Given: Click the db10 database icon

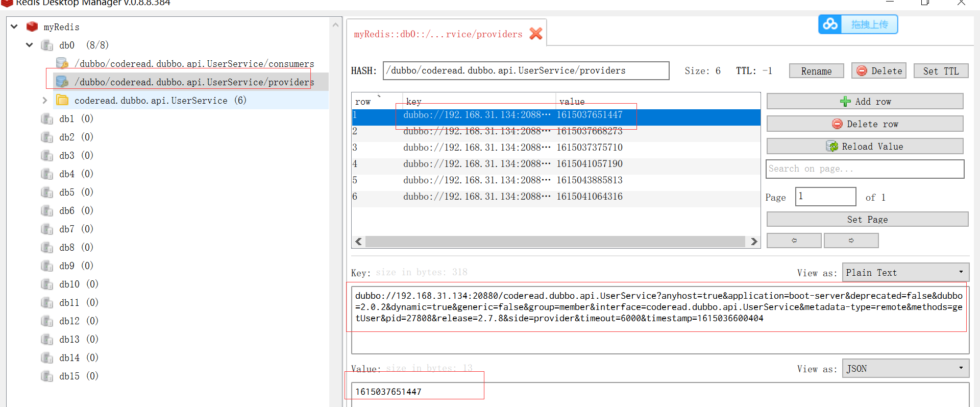Looking at the screenshot, I should click(47, 284).
